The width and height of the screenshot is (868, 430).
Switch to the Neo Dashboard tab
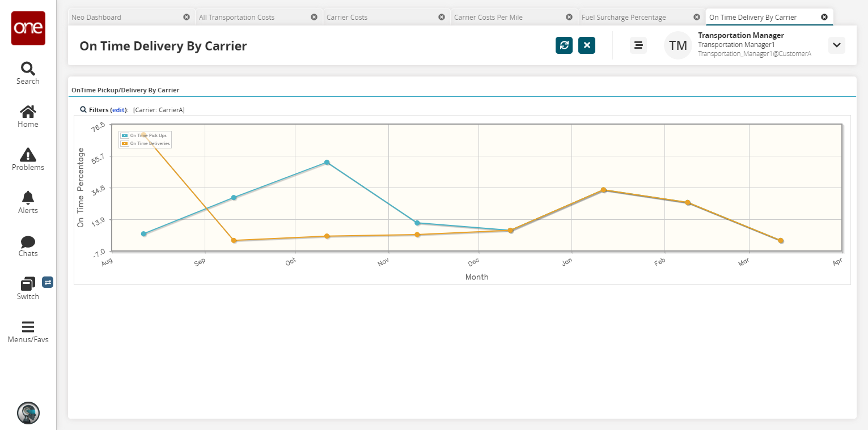click(x=96, y=18)
